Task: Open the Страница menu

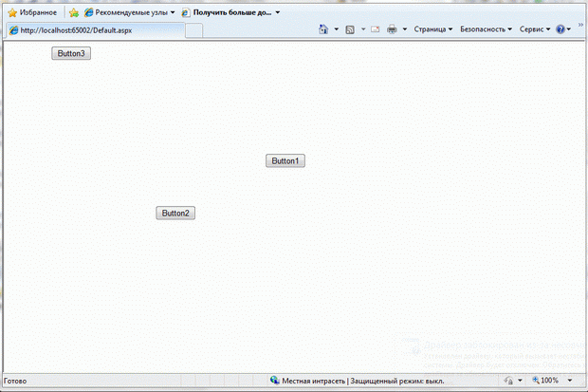Action: [x=432, y=29]
